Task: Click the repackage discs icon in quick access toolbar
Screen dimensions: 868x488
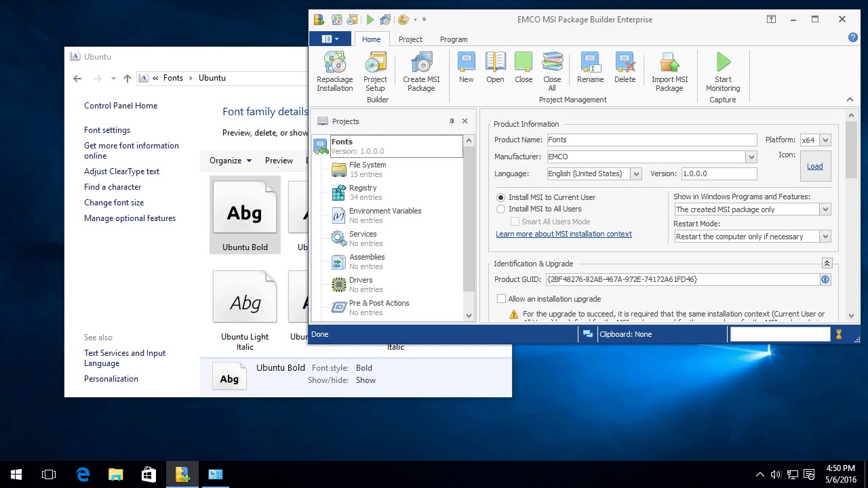Action: tap(337, 20)
